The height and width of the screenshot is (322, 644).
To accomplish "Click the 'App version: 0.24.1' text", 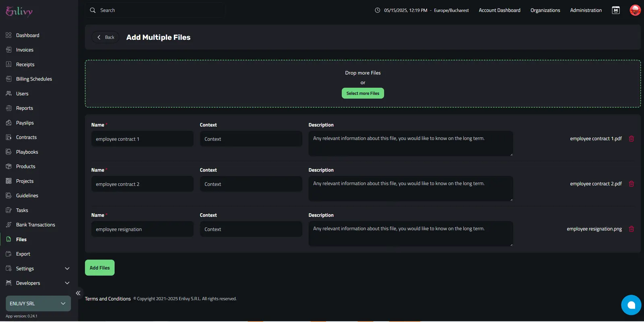I will click(x=21, y=316).
